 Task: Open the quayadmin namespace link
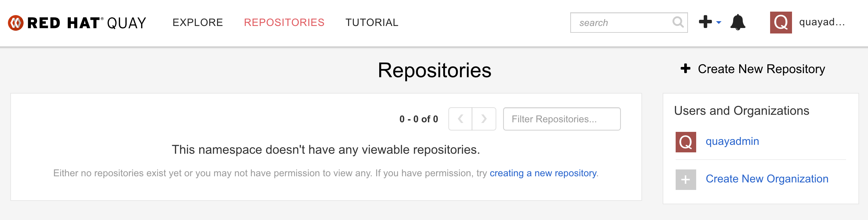[x=732, y=141]
